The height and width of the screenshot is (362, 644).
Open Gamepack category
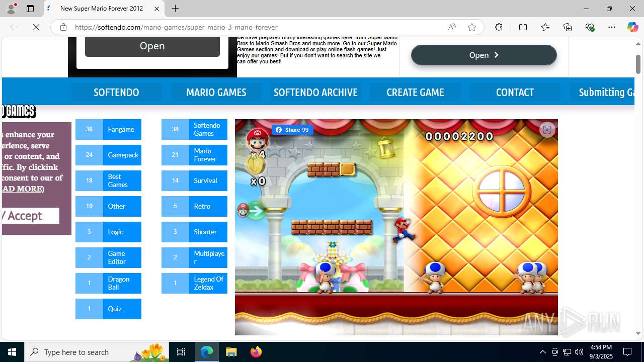pos(108,155)
